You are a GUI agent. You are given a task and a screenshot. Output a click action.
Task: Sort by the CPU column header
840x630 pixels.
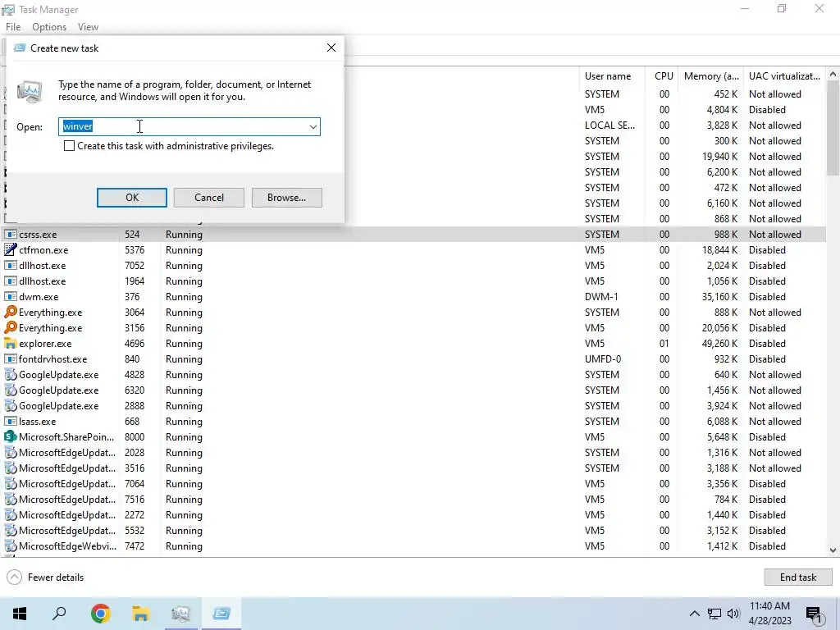(x=663, y=76)
